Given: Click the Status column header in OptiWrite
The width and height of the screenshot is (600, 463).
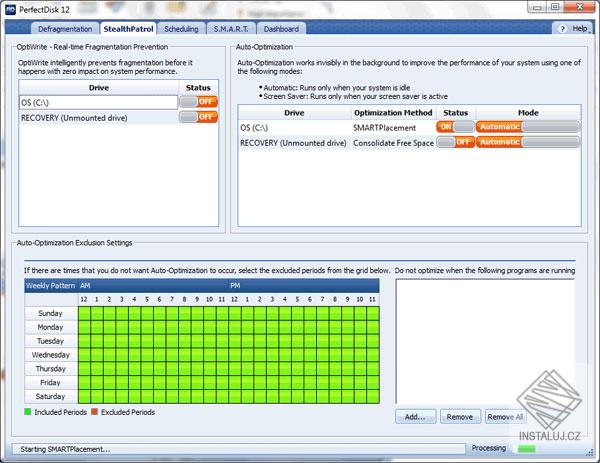Looking at the screenshot, I should (x=198, y=88).
